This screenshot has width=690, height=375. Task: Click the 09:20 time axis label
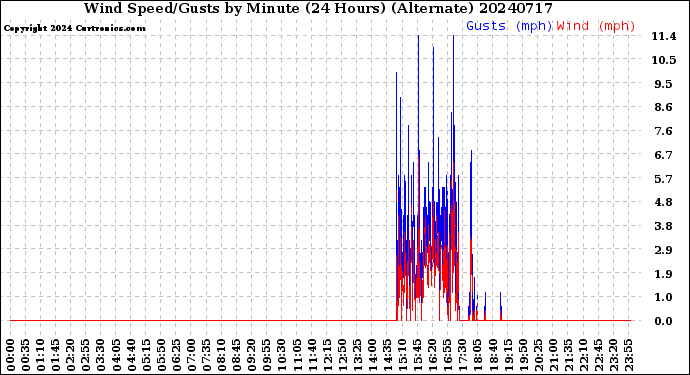tap(252, 355)
